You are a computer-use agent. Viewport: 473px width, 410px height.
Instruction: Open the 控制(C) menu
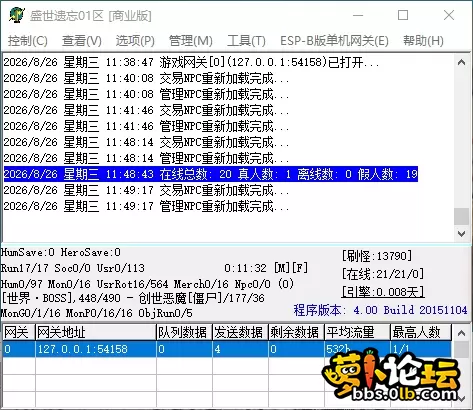point(28,41)
